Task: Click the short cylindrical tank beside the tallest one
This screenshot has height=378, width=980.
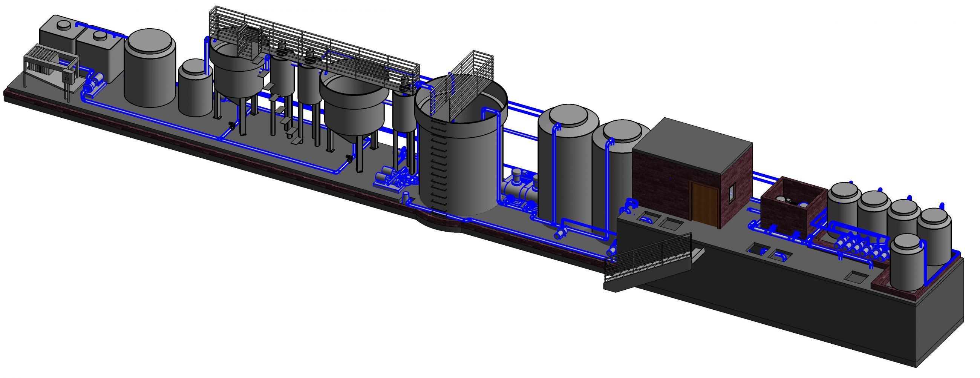Action: (x=195, y=88)
